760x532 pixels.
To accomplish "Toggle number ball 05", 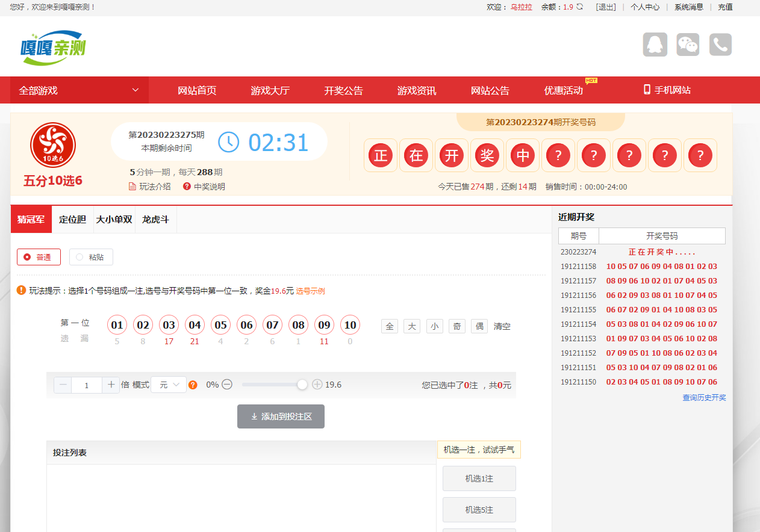I will pos(220,325).
